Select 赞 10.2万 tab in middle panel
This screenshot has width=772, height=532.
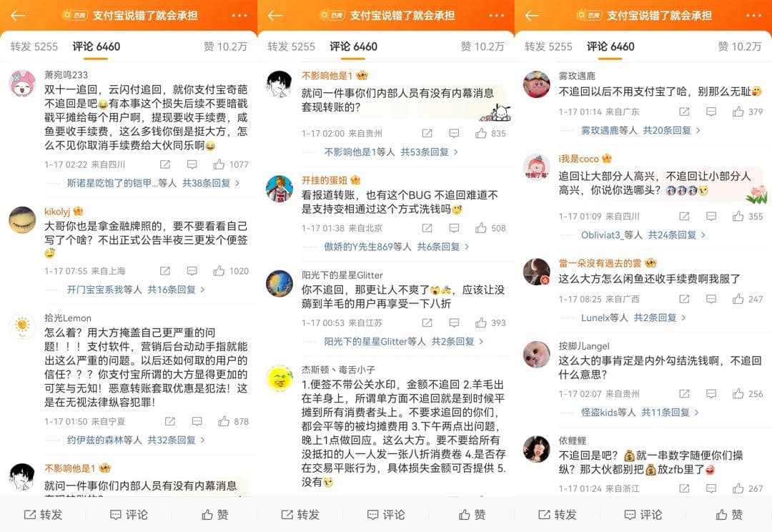point(482,46)
